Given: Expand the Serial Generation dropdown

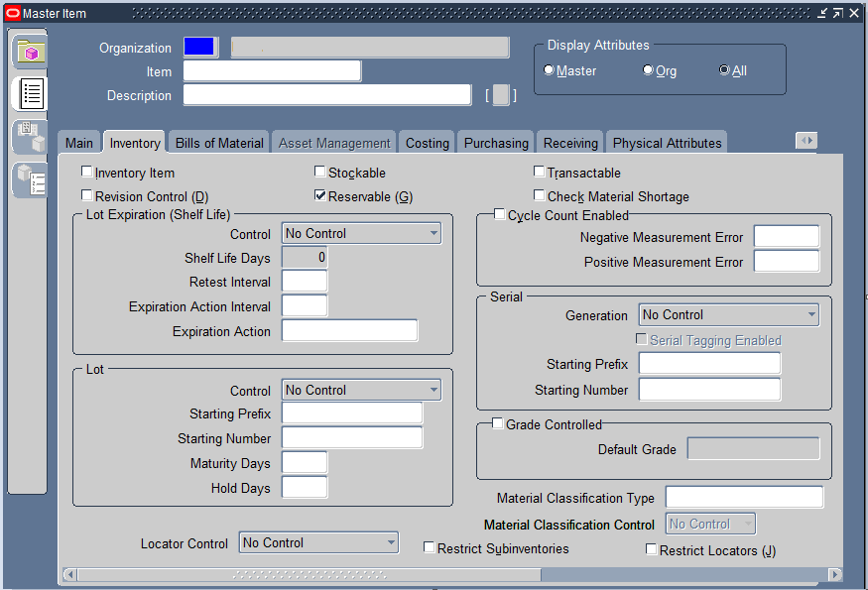Looking at the screenshot, I should [728, 315].
